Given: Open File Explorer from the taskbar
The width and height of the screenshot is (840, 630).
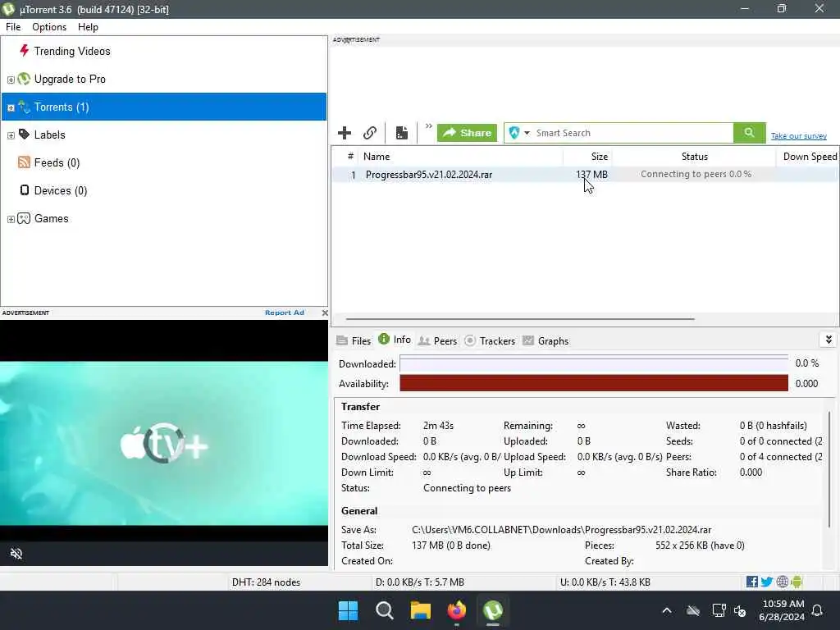Looking at the screenshot, I should (421, 610).
